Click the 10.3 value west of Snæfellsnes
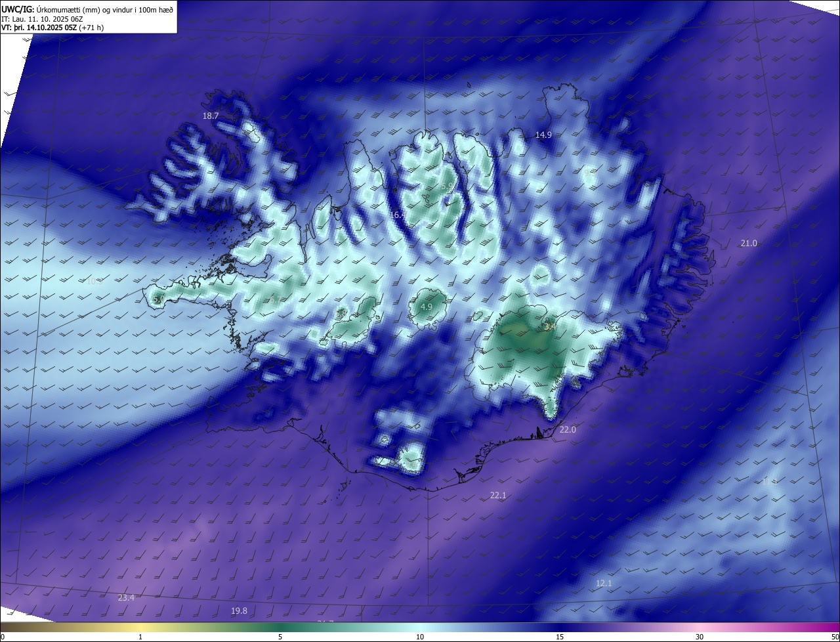Screen dimensions: 840x642 (94, 281)
